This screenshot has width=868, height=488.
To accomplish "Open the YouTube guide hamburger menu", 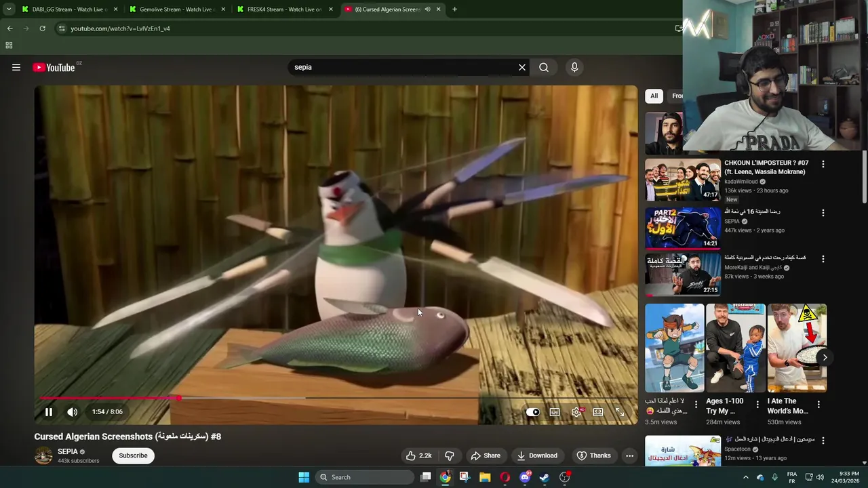I will (x=16, y=67).
